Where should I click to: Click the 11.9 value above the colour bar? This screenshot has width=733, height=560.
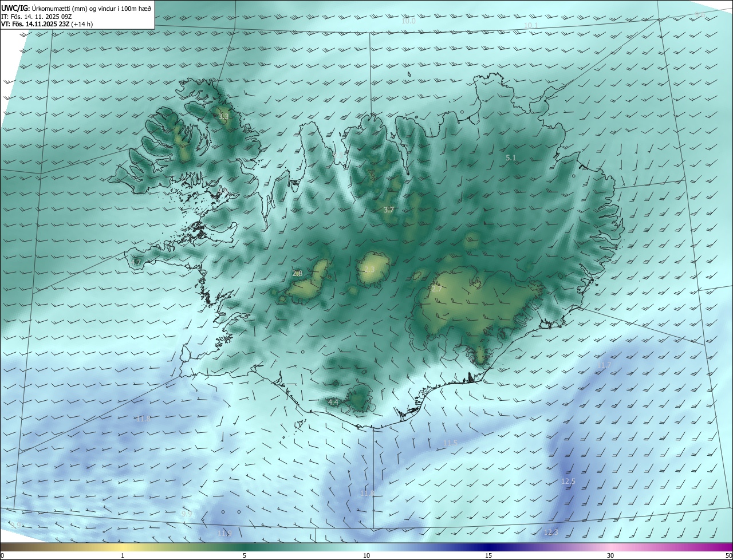coord(224,534)
